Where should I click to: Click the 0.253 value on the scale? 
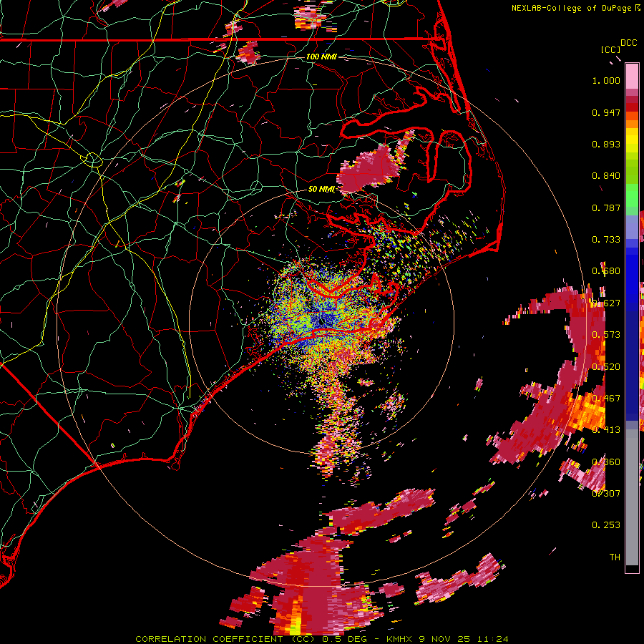point(606,525)
